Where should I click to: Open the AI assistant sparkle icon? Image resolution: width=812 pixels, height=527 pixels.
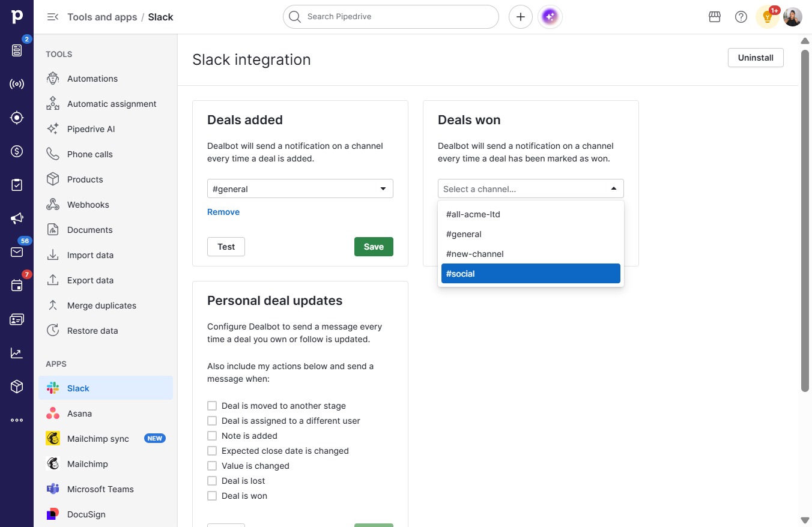550,17
